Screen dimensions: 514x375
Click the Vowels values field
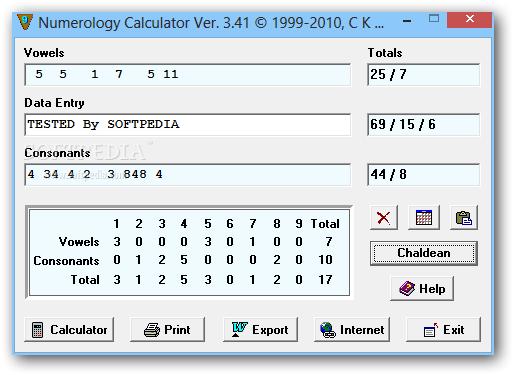[188, 75]
